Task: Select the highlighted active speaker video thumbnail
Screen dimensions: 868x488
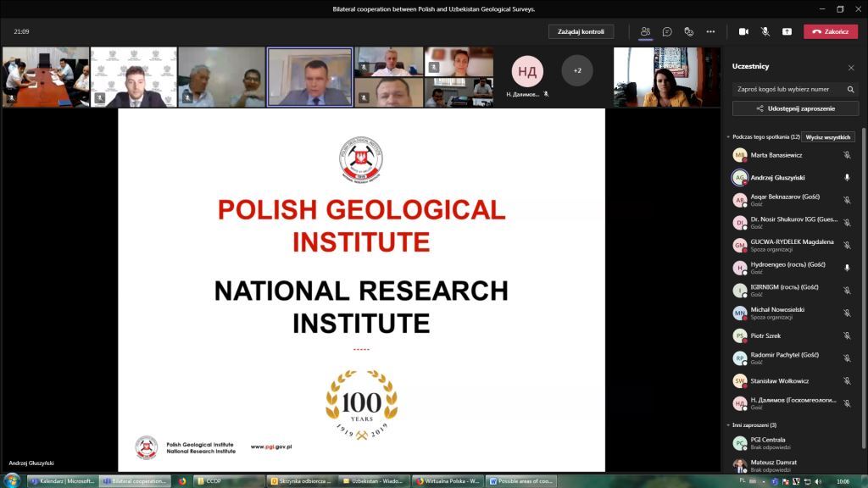Action: [x=309, y=77]
